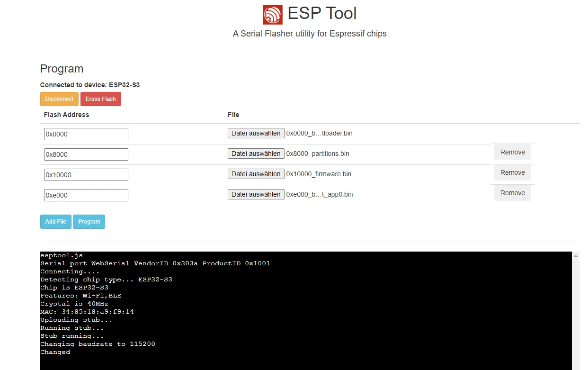This screenshot has height=370, width=588.
Task: Click the 'Changing baudrate to 115200' console line
Action: (x=98, y=344)
